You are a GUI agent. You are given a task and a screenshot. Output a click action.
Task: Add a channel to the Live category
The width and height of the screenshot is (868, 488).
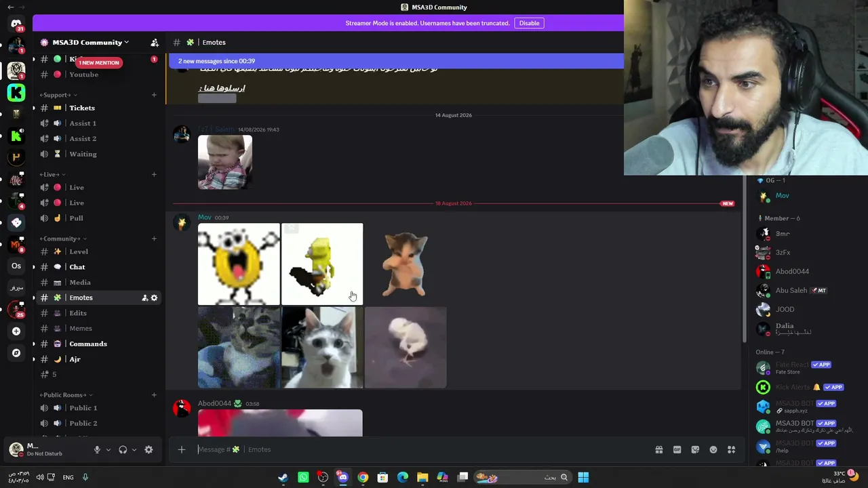click(x=154, y=174)
